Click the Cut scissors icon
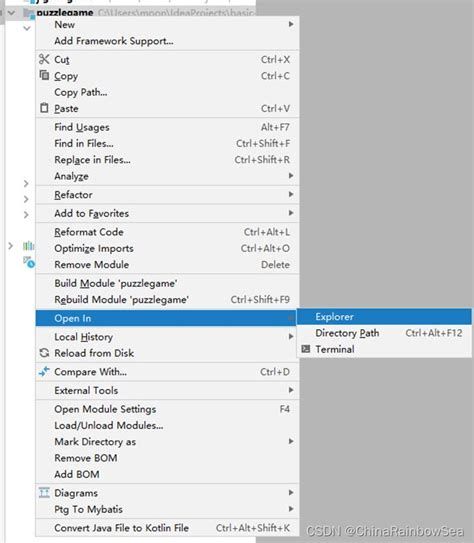474x543 pixels. click(x=44, y=59)
